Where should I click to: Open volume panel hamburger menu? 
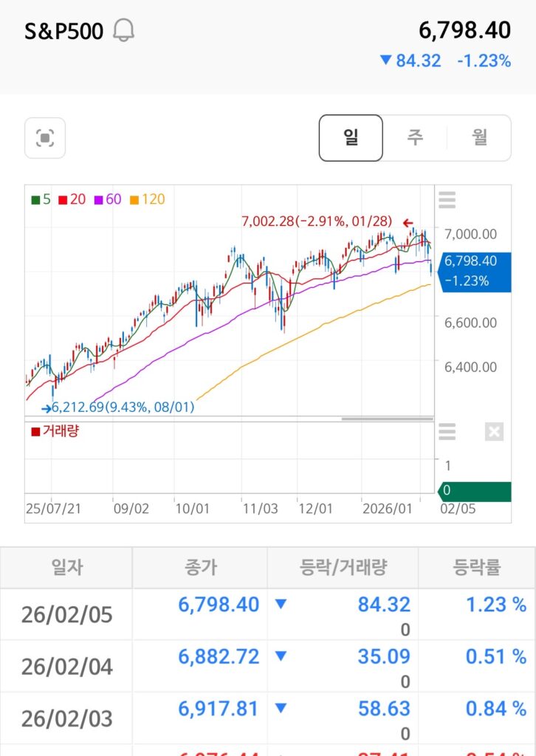pyautogui.click(x=447, y=431)
